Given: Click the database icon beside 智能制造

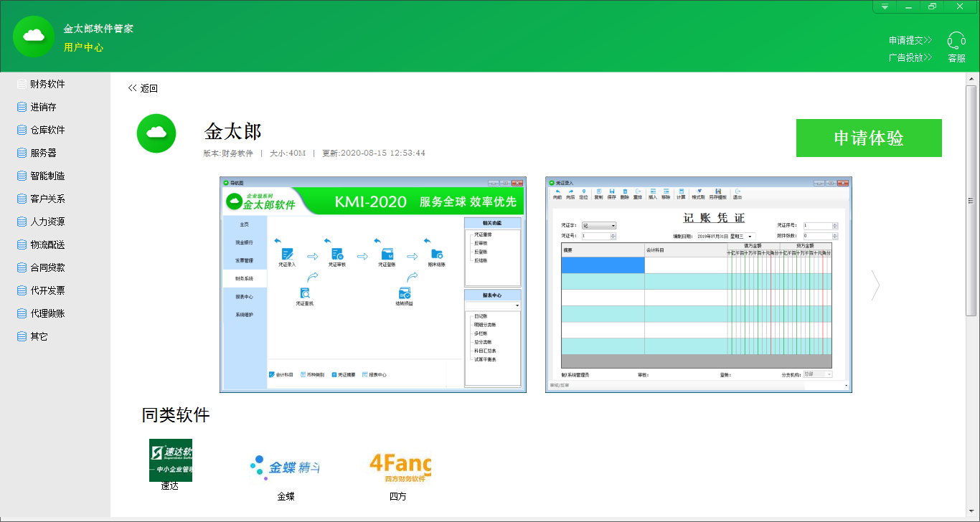Looking at the screenshot, I should pos(22,176).
